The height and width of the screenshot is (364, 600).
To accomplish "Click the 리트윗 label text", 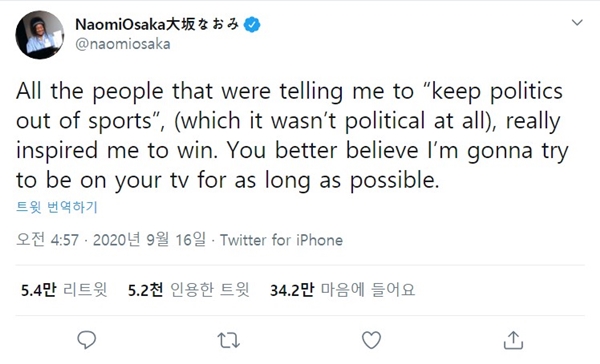I will 85,290.
